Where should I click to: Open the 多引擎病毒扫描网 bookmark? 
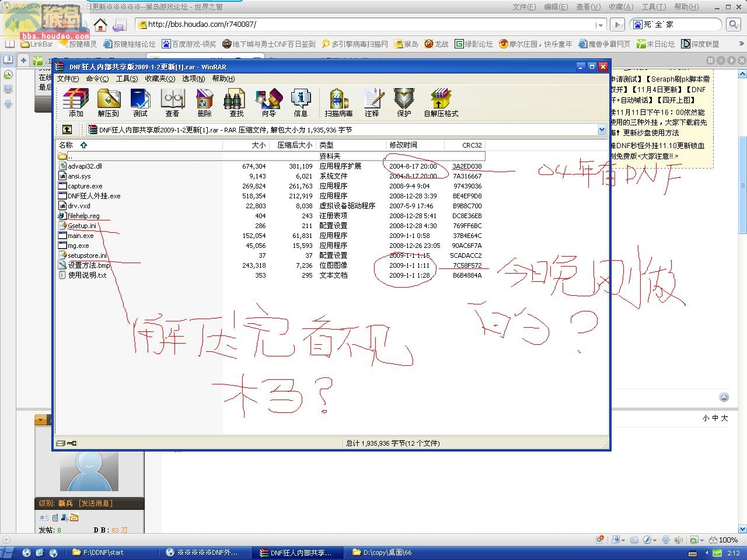(355, 44)
